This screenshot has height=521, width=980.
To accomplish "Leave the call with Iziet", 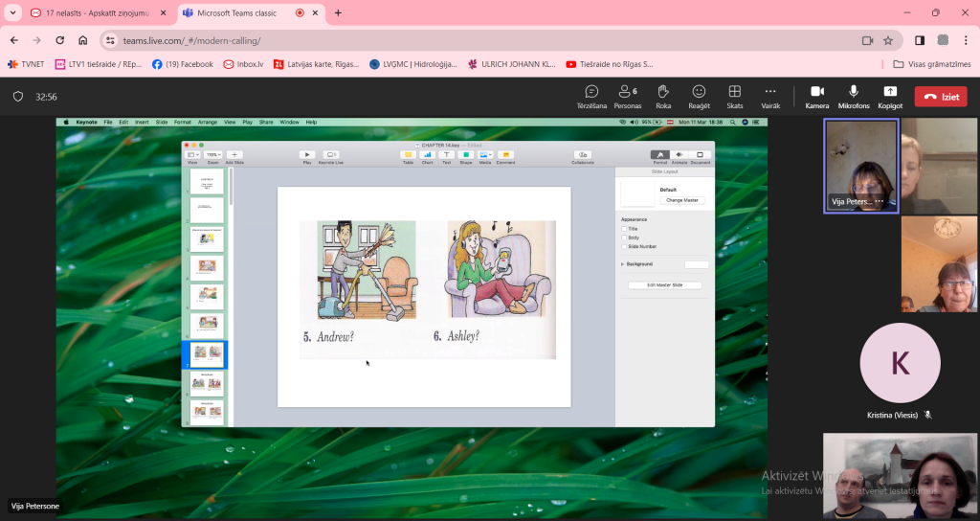I will pos(941,97).
